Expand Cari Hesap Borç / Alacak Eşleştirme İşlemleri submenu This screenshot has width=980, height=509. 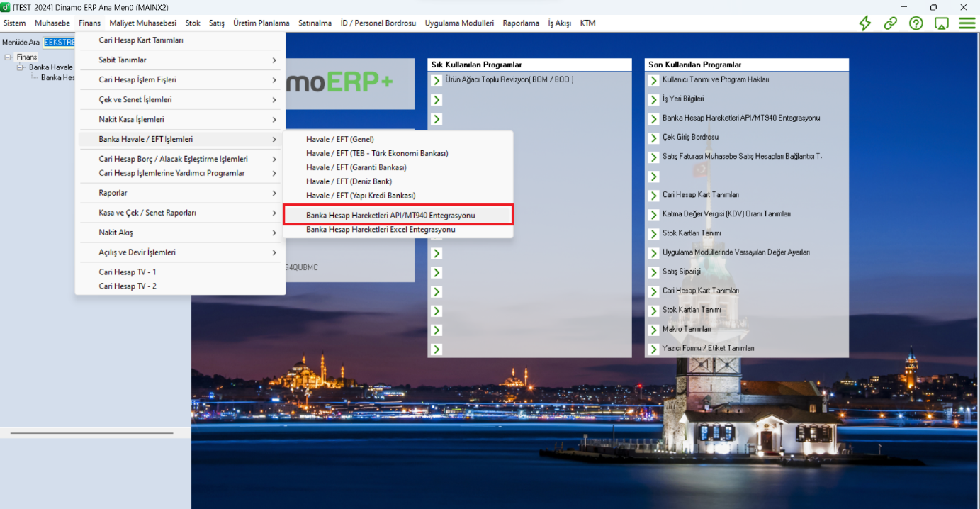coord(181,160)
